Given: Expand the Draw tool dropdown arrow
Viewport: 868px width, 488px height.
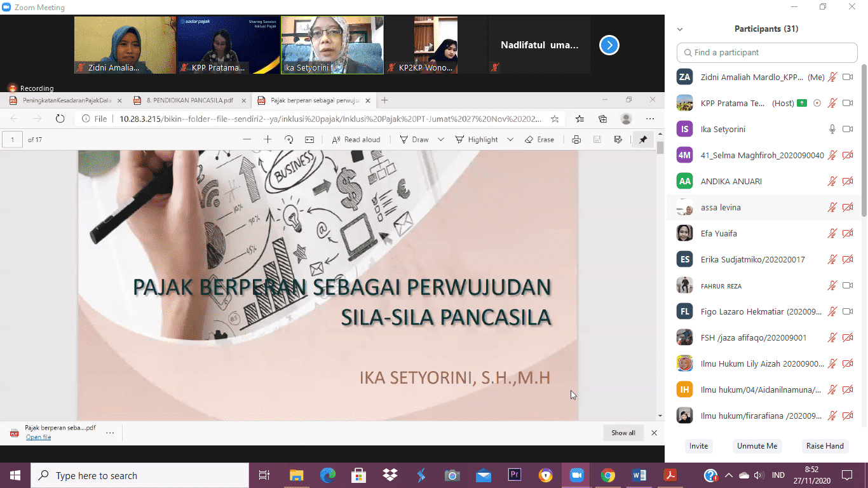Looking at the screenshot, I should pos(441,140).
